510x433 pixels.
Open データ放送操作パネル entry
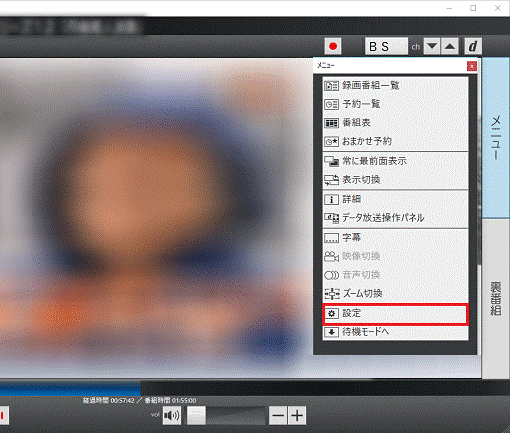coord(395,218)
